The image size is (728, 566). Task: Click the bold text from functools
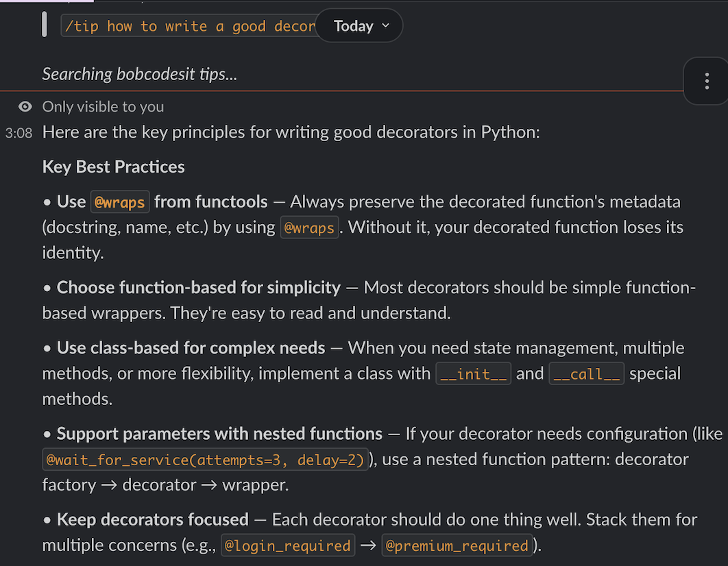coord(210,202)
